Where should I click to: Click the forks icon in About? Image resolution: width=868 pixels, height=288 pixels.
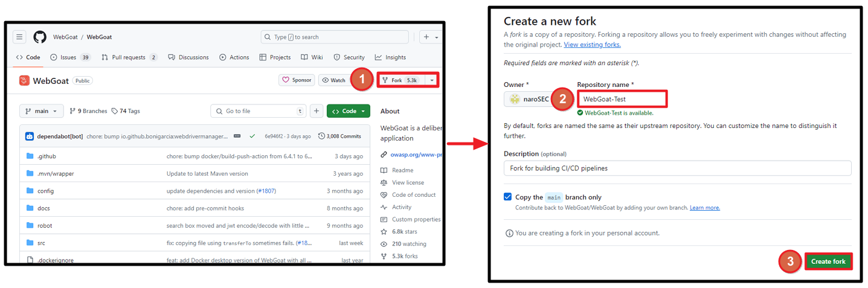point(384,256)
